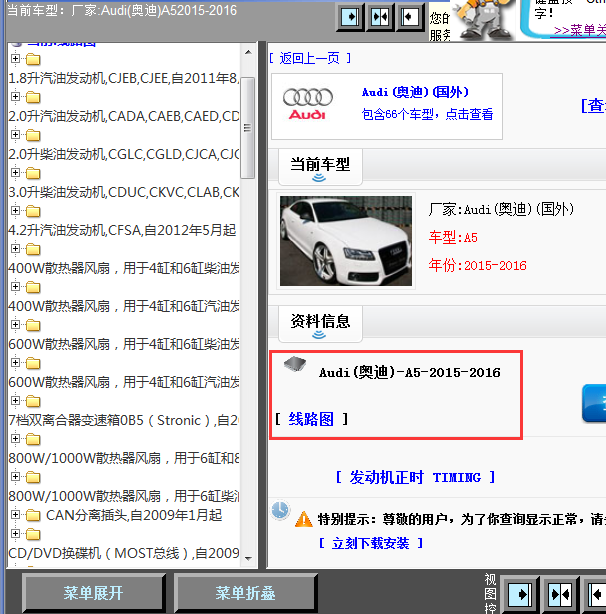Open the 800W/1000W散热器风扇 用于6缸和8 entry
The width and height of the screenshot is (606, 614).
coord(124,458)
